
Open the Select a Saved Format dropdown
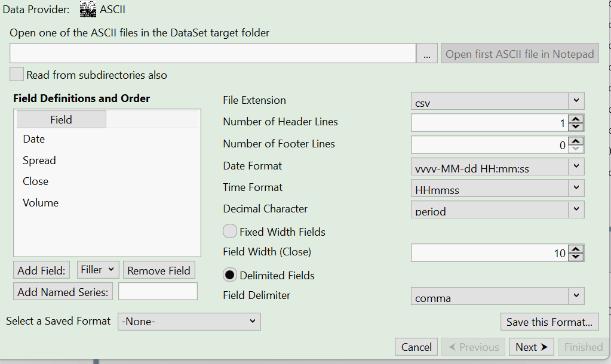[x=189, y=322]
